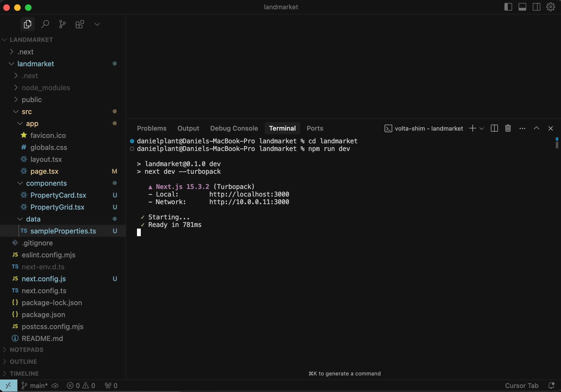
Task: Open the Source Control view icon
Action: point(63,24)
